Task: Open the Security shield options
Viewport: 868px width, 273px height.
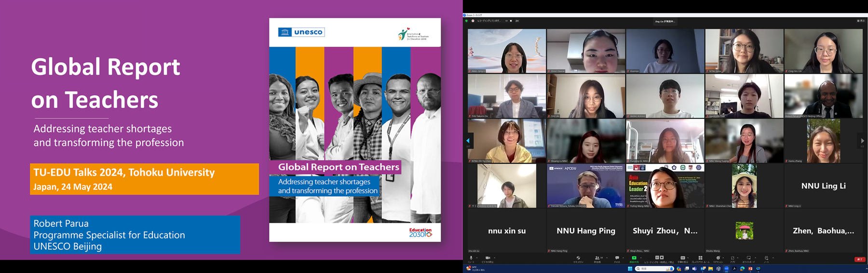Action: [578, 258]
